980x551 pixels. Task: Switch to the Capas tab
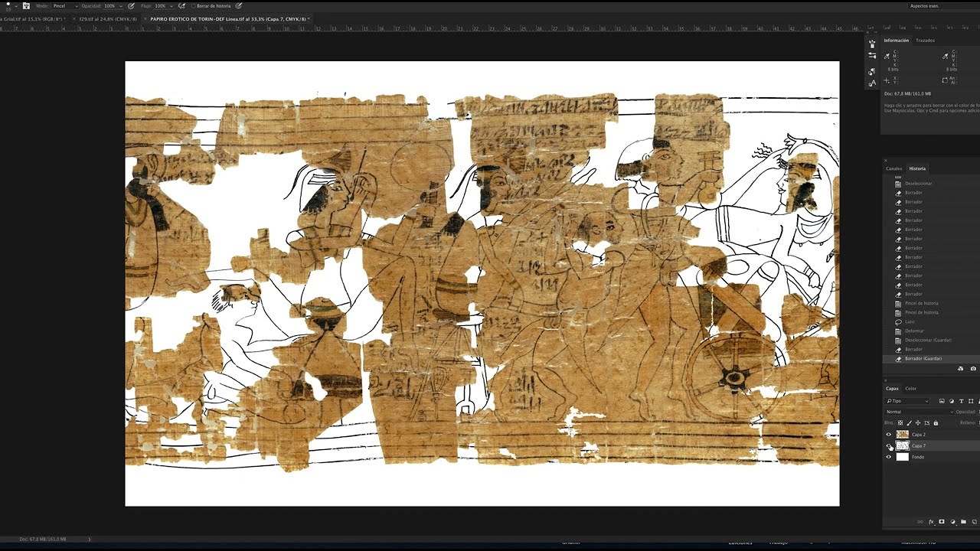892,389
